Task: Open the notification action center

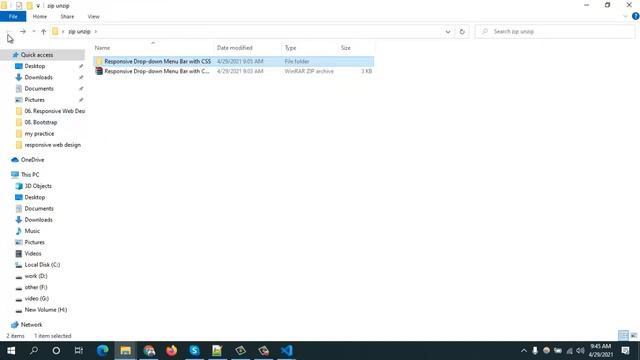Action: [626, 351]
